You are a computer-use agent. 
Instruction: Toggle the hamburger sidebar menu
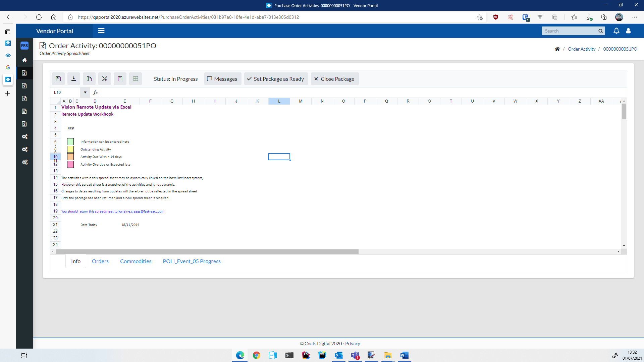[x=101, y=31]
